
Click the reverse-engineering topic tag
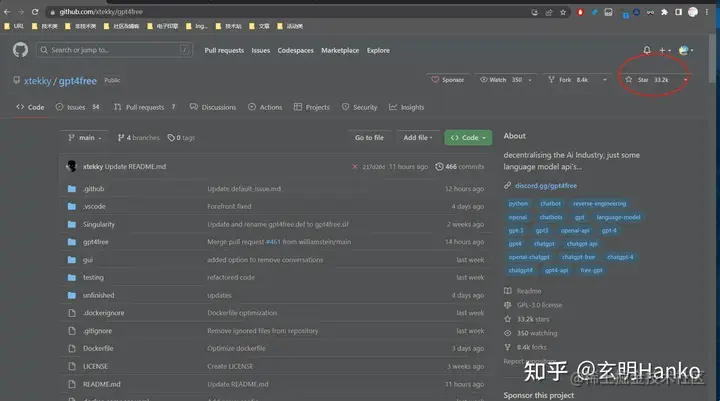coord(599,203)
